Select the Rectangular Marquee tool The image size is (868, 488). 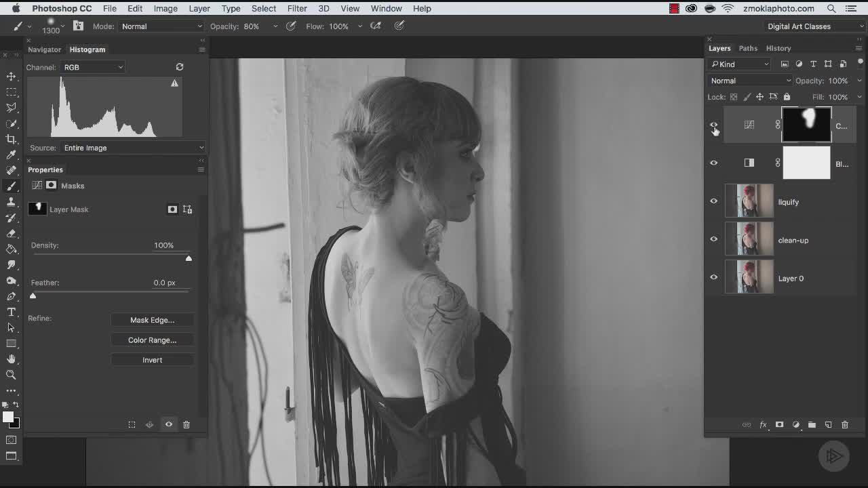click(12, 92)
